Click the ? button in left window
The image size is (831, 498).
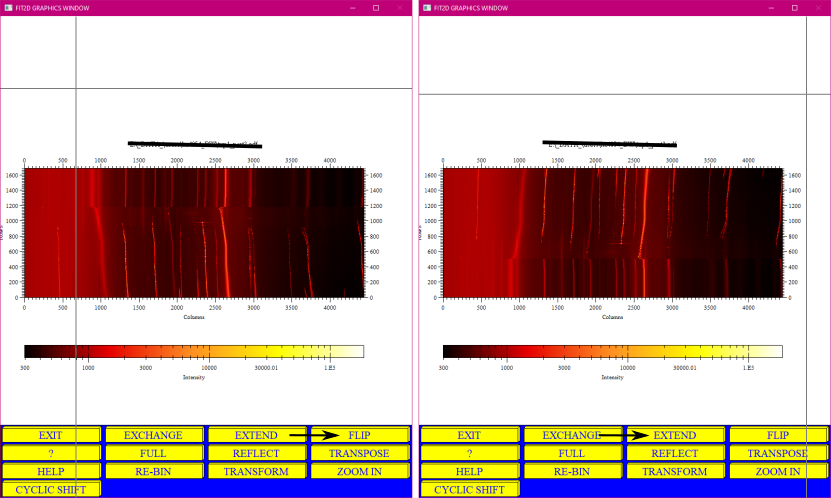[50, 453]
